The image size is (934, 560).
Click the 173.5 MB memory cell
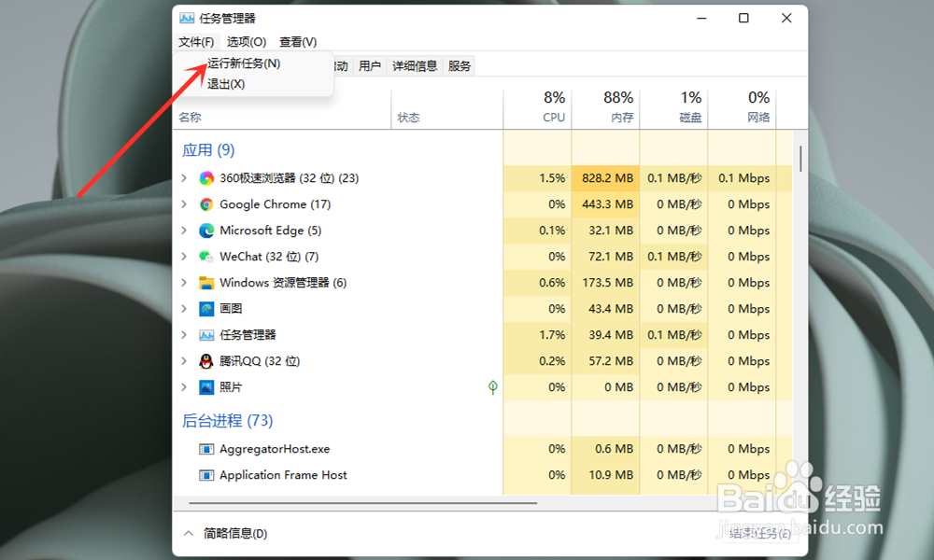[x=606, y=283]
